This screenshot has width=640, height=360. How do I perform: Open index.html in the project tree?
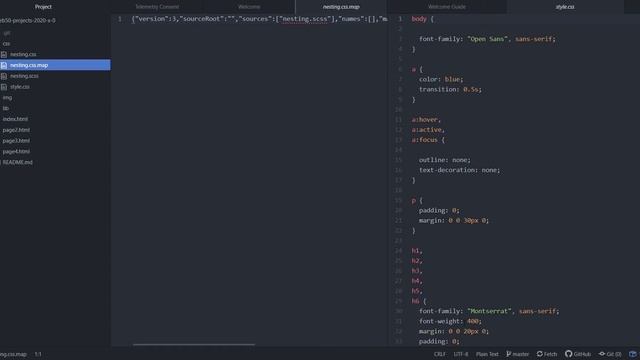[16, 119]
